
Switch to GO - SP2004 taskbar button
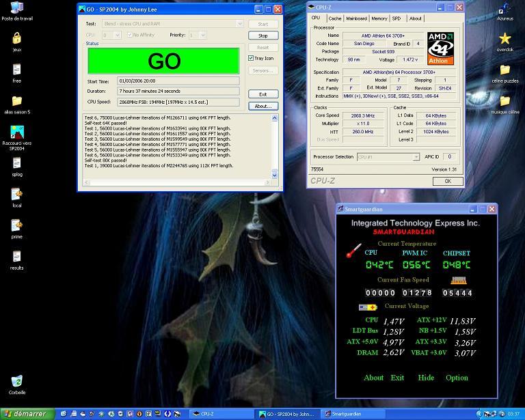point(286,414)
